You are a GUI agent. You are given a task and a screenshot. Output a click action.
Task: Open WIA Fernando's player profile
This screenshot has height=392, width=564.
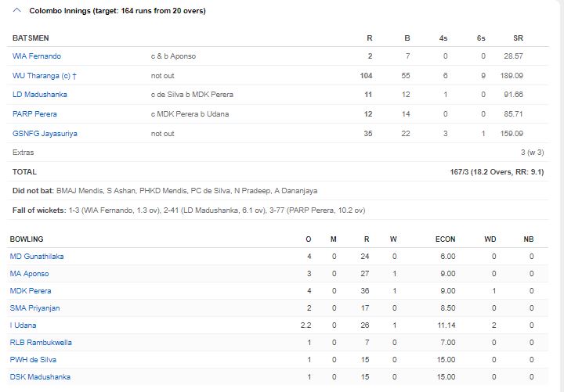(37, 56)
